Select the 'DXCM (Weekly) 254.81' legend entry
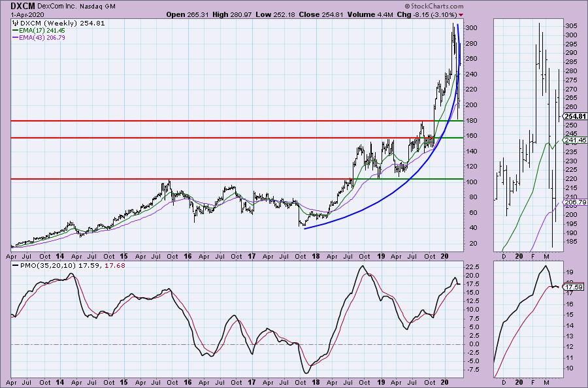 tap(59, 24)
